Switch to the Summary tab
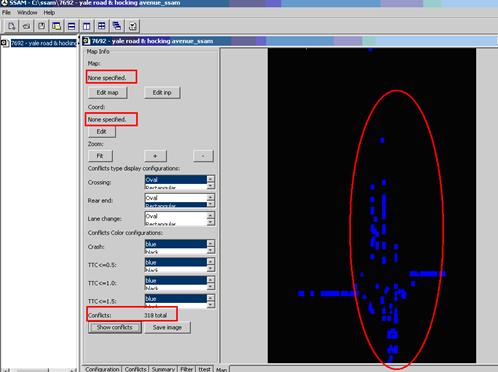498x372 pixels. [x=163, y=369]
